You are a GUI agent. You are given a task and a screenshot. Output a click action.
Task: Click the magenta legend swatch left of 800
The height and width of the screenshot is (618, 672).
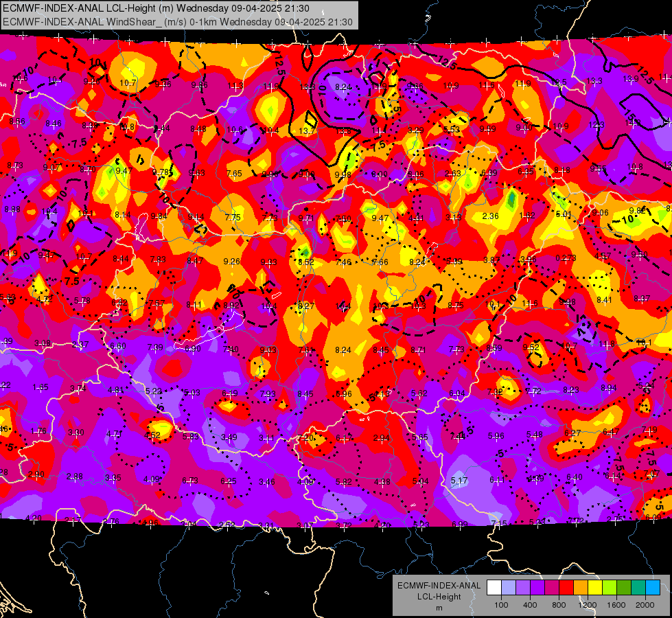[552, 588]
